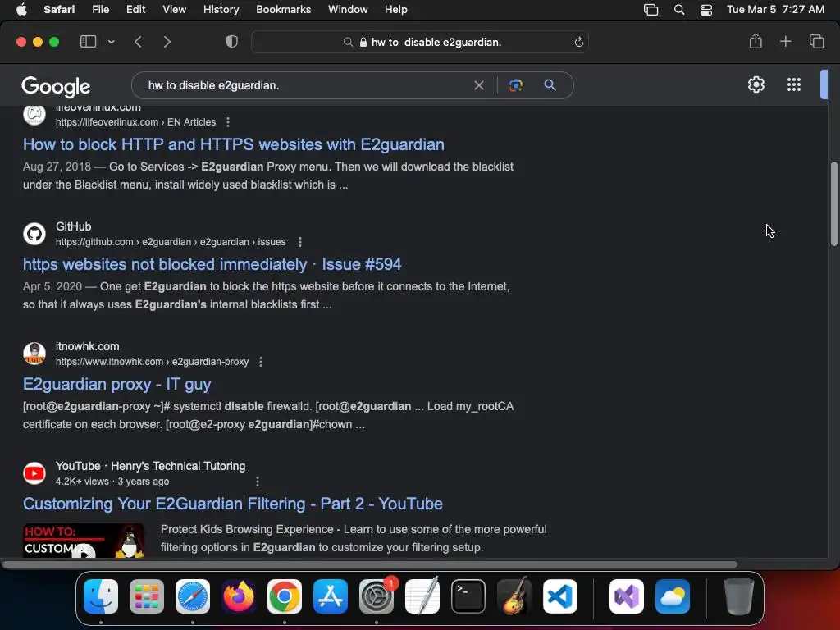Click the 'Henry's Technical Tutoring' channel text
This screenshot has height=630, width=840.
click(x=178, y=466)
